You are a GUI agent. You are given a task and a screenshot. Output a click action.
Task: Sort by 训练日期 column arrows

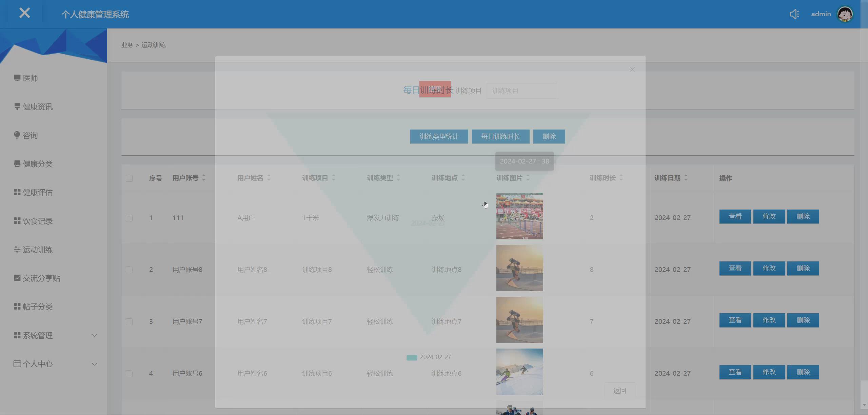coord(686,178)
